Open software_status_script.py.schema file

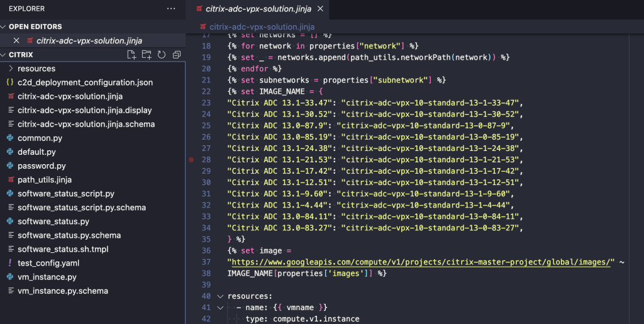coord(82,208)
